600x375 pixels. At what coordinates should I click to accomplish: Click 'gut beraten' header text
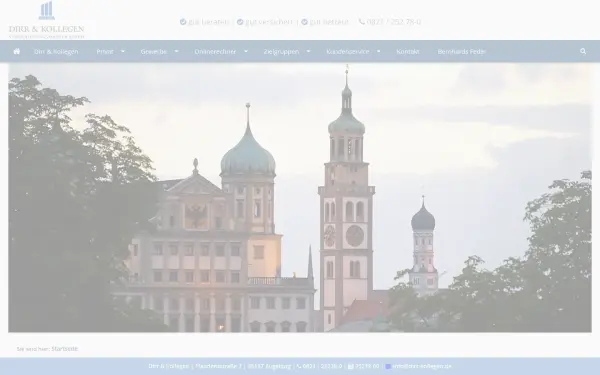coord(209,22)
